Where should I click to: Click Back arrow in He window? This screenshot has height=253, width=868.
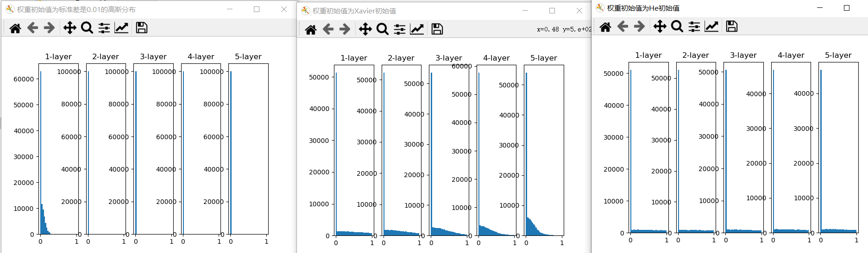[623, 27]
